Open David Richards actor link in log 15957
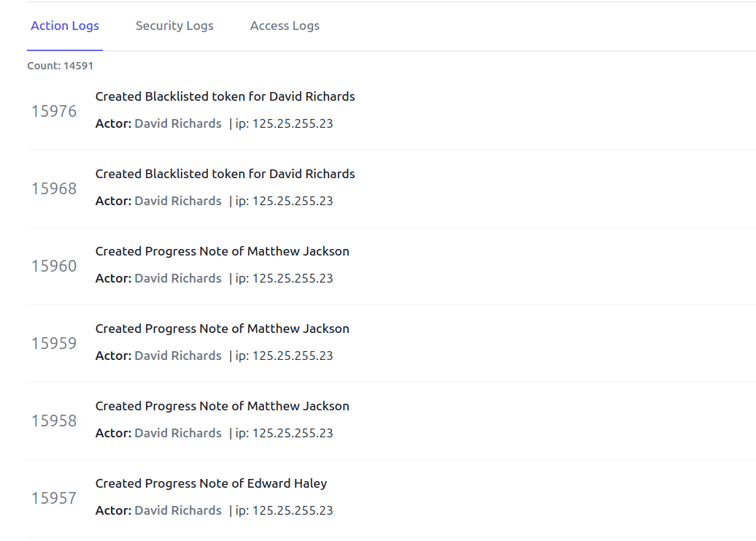The image size is (756, 541). 178,510
